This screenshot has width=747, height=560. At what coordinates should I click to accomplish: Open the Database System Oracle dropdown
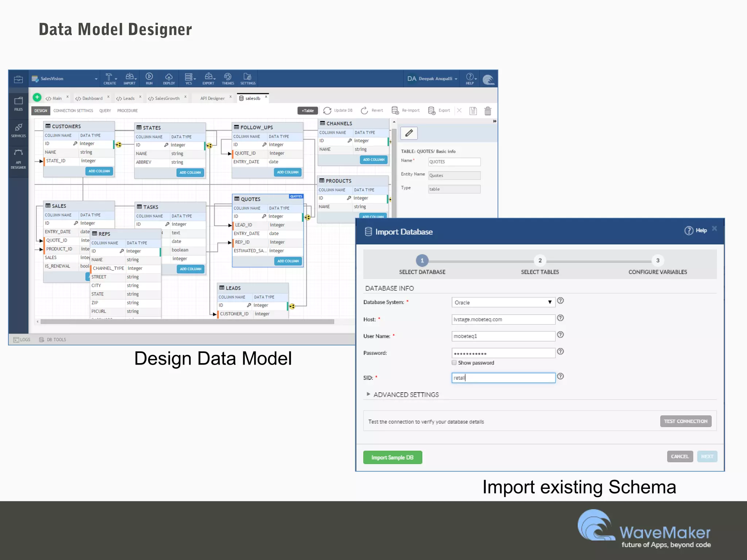tap(503, 302)
